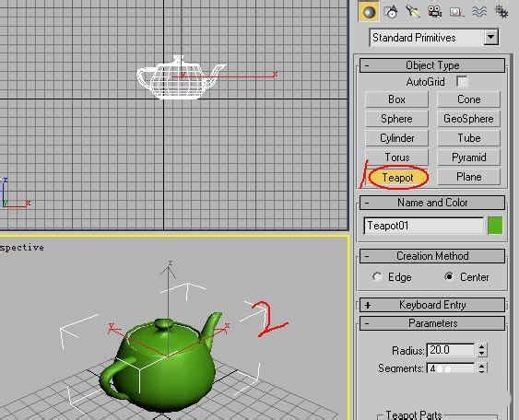Collapse the Creation Method rollout
The image size is (519, 420).
[x=432, y=256]
